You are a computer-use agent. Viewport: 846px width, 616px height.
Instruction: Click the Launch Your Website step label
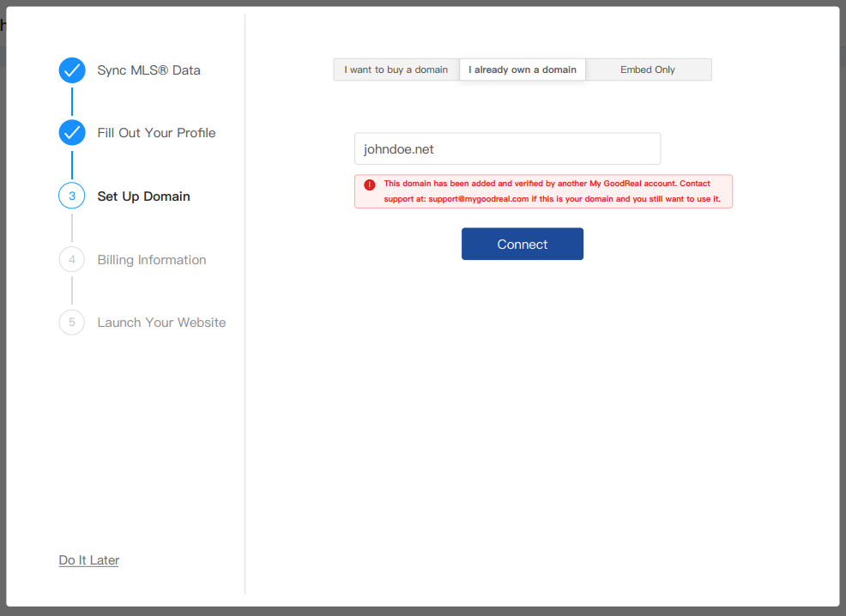pyautogui.click(x=161, y=322)
